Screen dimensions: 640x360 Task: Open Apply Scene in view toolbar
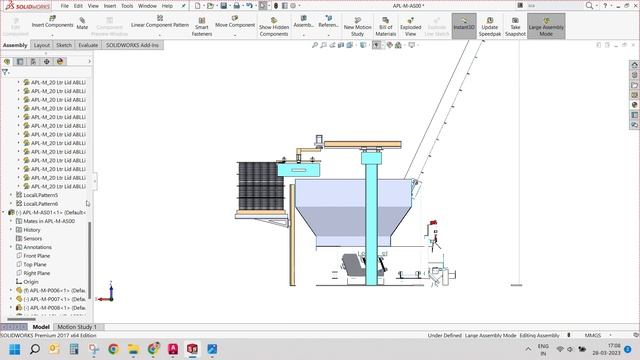tap(398, 45)
